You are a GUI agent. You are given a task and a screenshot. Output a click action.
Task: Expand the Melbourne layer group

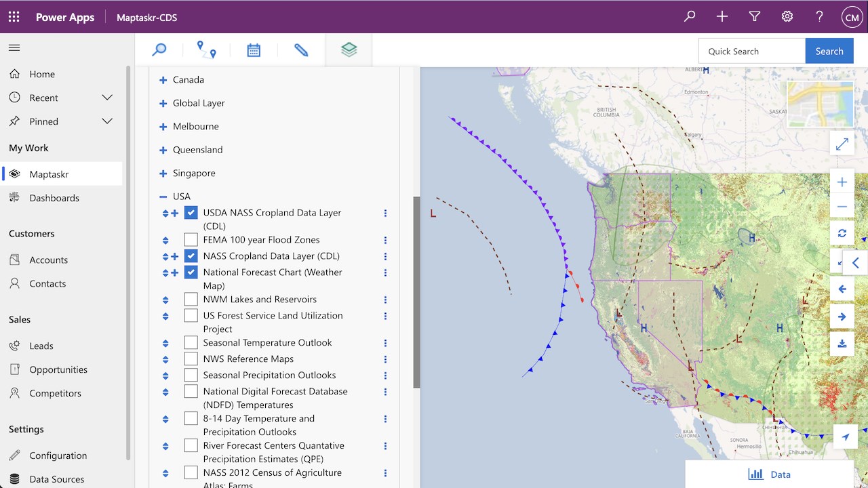[163, 127]
